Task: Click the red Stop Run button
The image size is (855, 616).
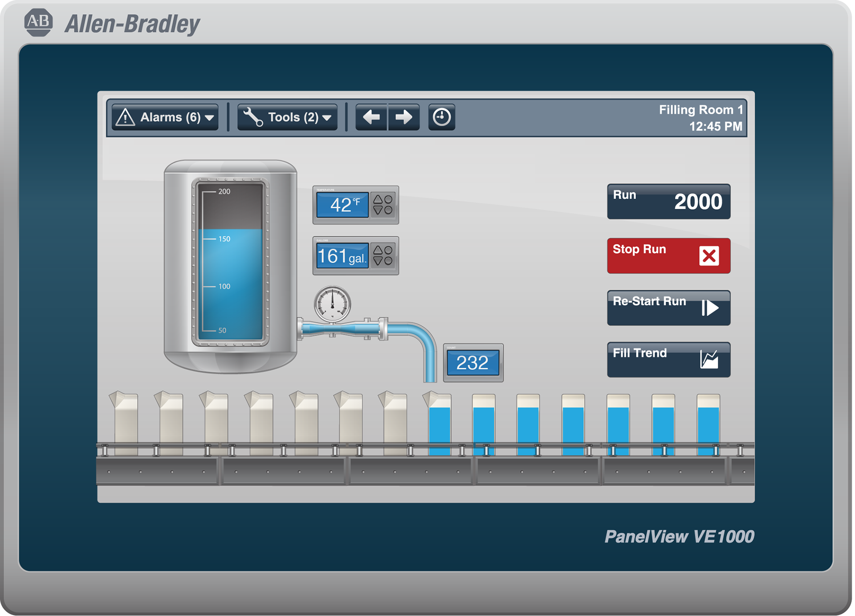Action: [x=668, y=256]
